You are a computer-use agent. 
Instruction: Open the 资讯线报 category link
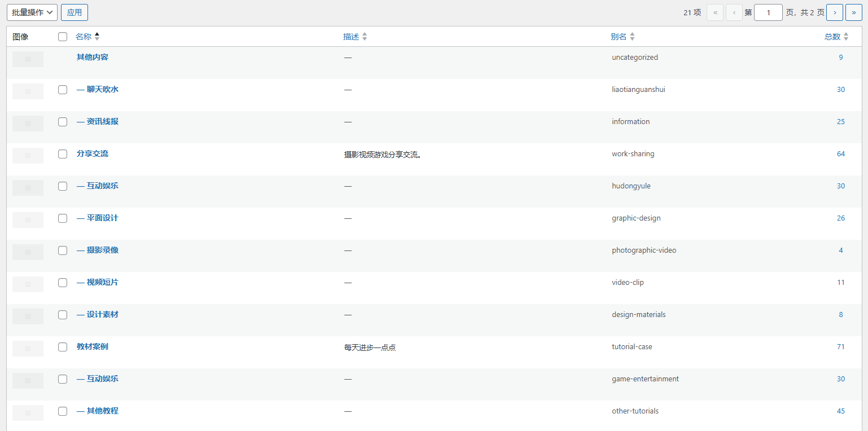[102, 121]
